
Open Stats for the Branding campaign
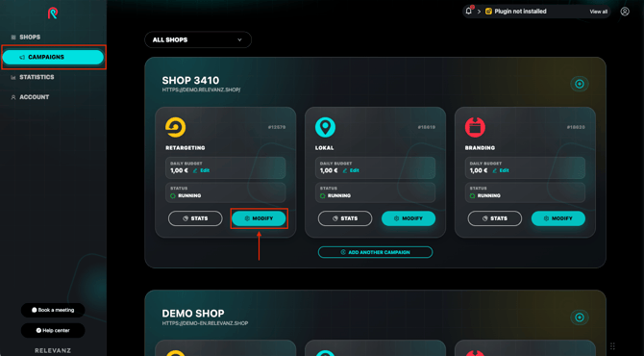[x=494, y=218]
